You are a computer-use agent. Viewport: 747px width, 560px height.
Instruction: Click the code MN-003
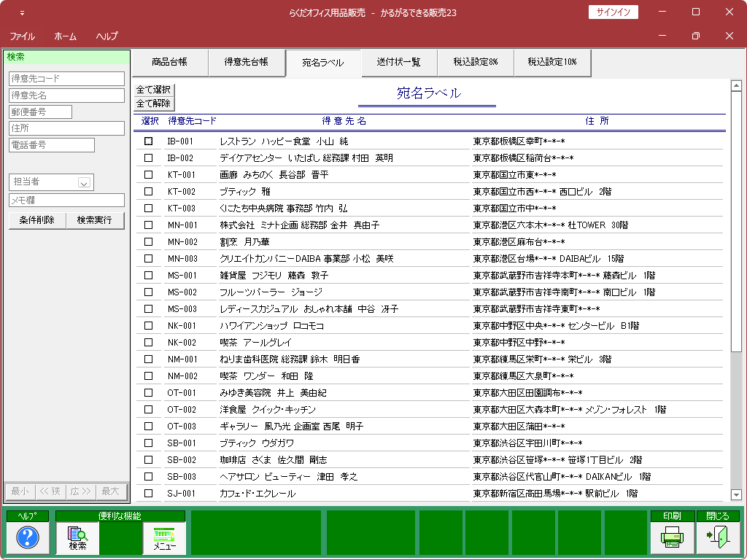point(182,259)
